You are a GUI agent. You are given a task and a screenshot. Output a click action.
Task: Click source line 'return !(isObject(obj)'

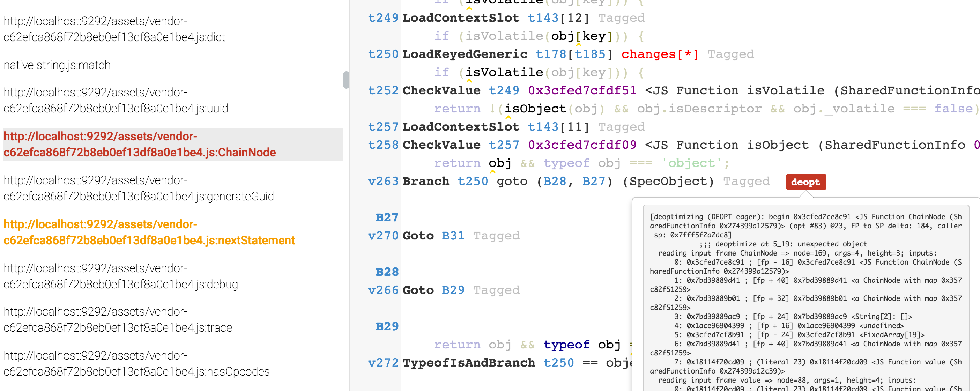(519, 109)
